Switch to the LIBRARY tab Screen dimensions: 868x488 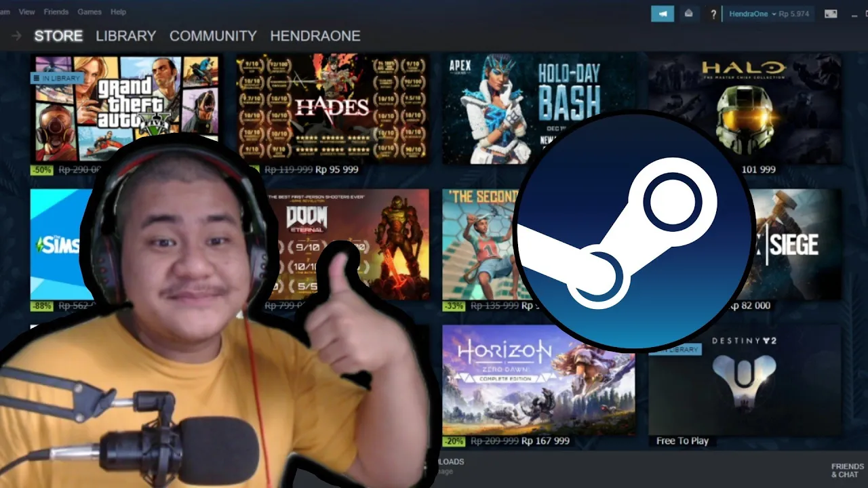coord(125,36)
